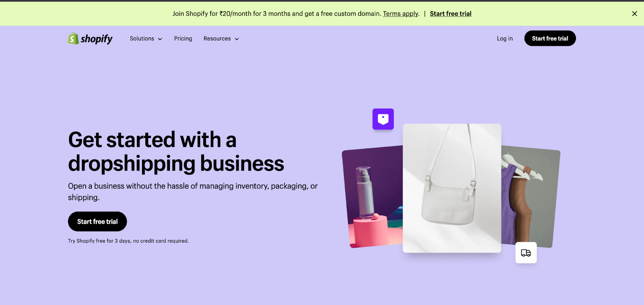Click the delivery truck icon
This screenshot has height=305, width=644.
(526, 253)
